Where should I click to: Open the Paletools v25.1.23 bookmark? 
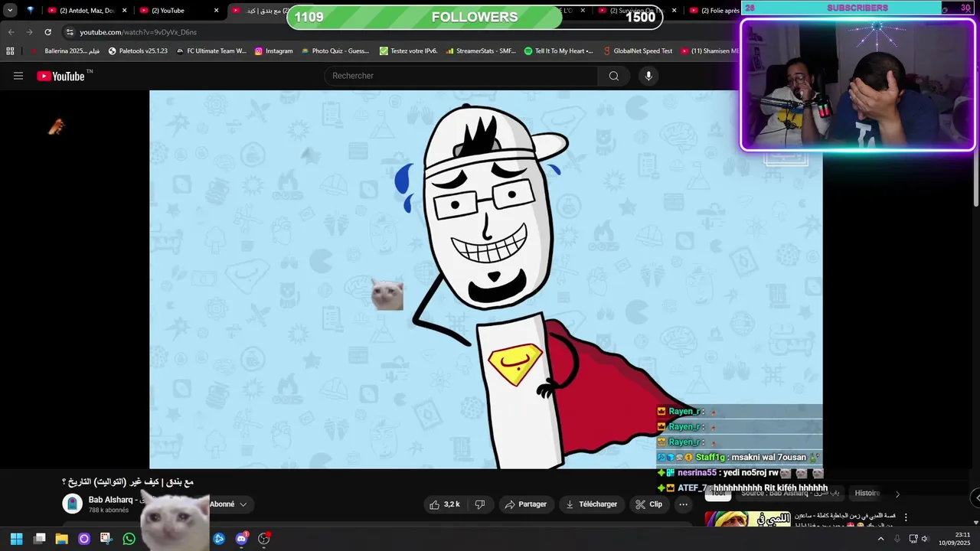click(x=138, y=51)
